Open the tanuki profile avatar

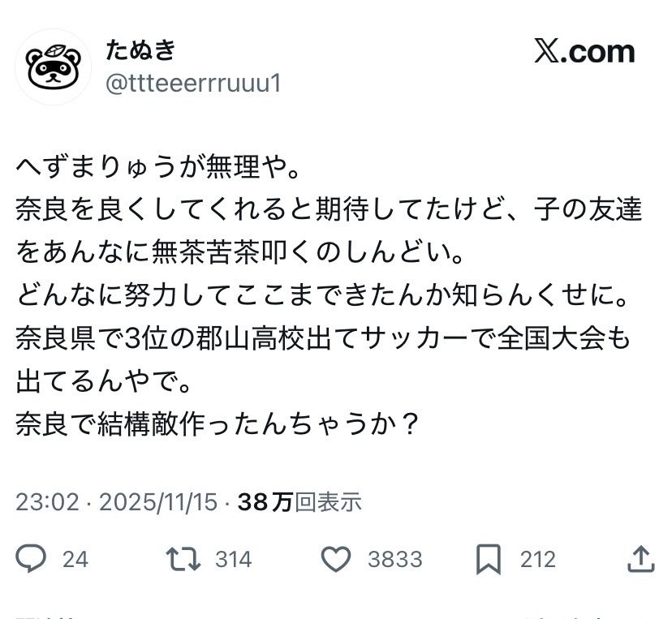point(53,67)
